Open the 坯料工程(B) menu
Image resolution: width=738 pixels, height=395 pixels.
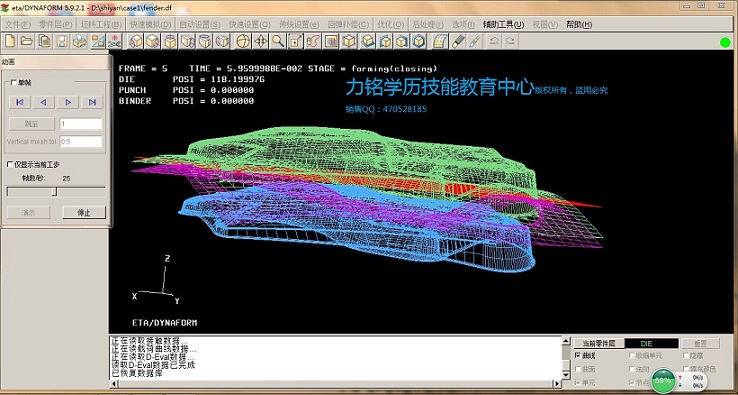[101, 24]
